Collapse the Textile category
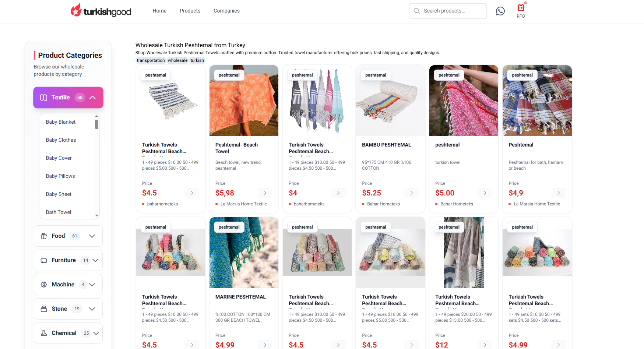This screenshot has height=349, width=644. (x=92, y=98)
